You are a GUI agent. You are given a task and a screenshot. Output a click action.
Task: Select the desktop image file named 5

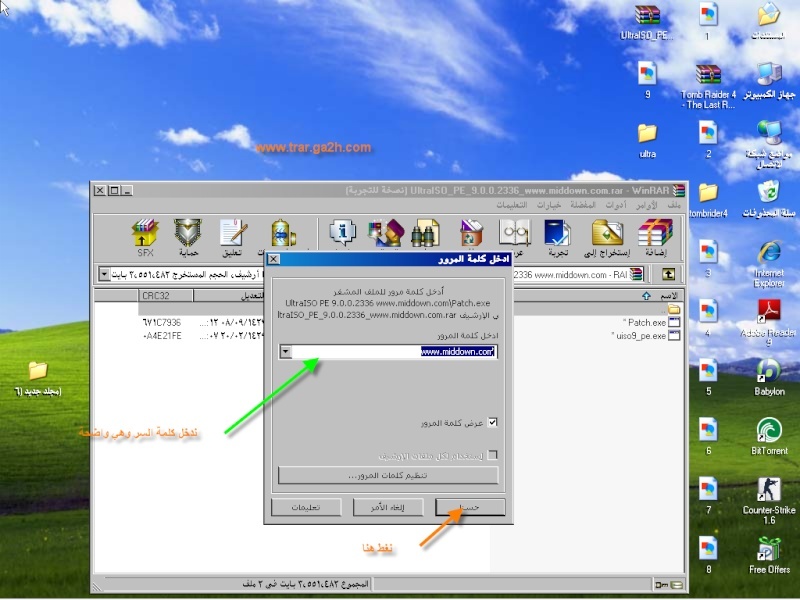click(x=708, y=378)
